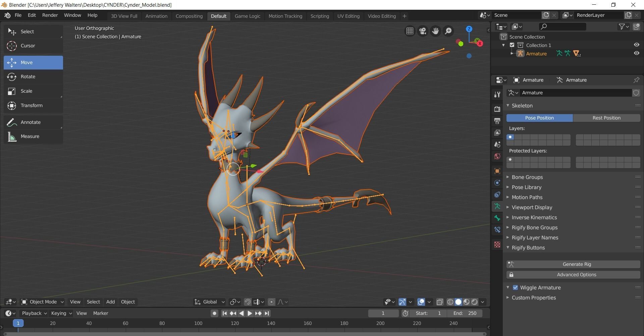Screen dimensions: 644x336
Task: Click Advanced Options button
Action: [x=573, y=275]
